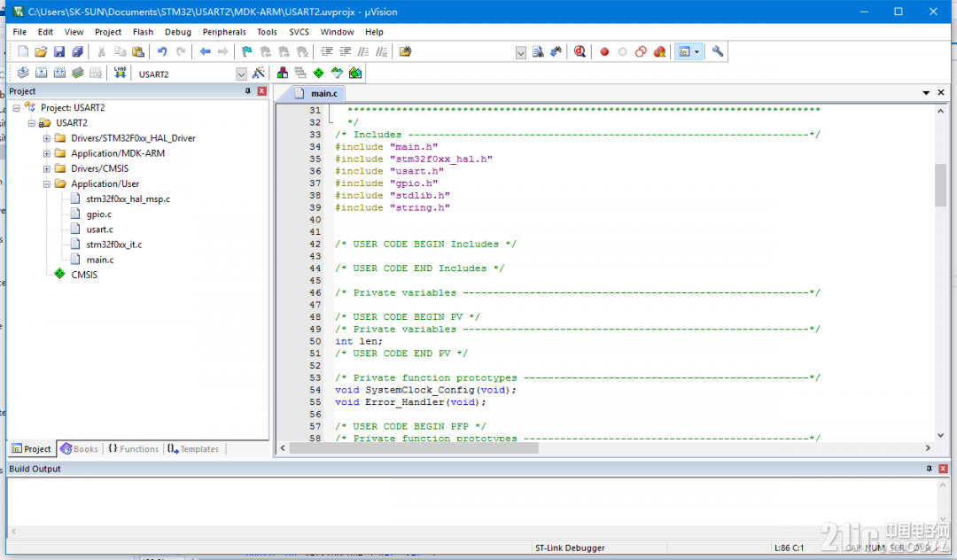Click the Paste clipboard icon
Image resolution: width=957 pixels, height=560 pixels.
tap(138, 52)
